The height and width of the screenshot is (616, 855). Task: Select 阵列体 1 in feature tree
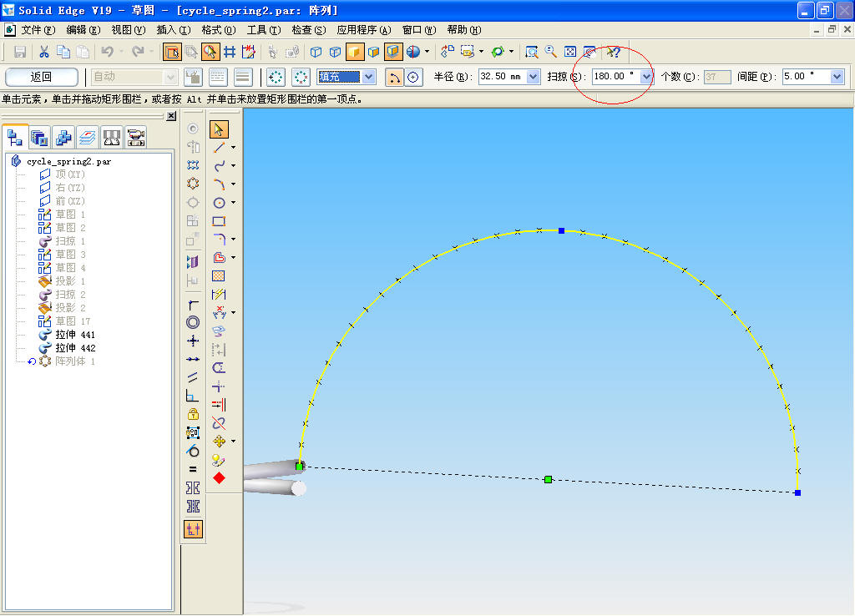pos(74,361)
